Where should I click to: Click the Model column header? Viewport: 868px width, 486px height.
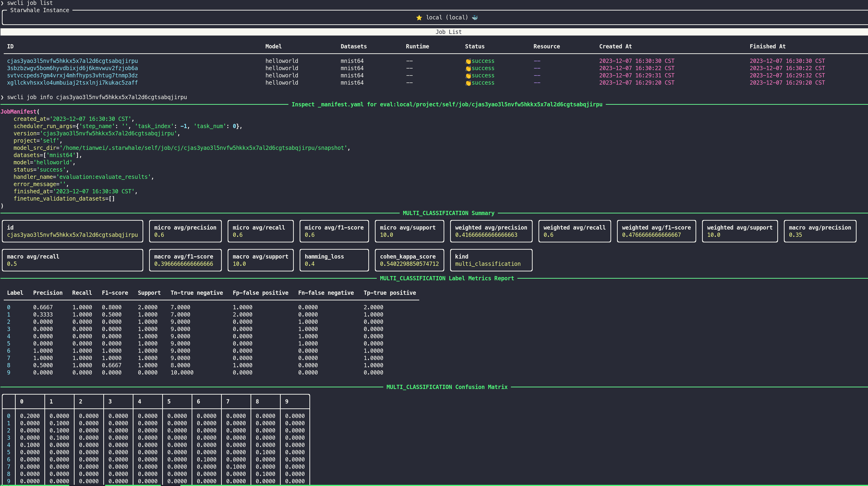(273, 47)
